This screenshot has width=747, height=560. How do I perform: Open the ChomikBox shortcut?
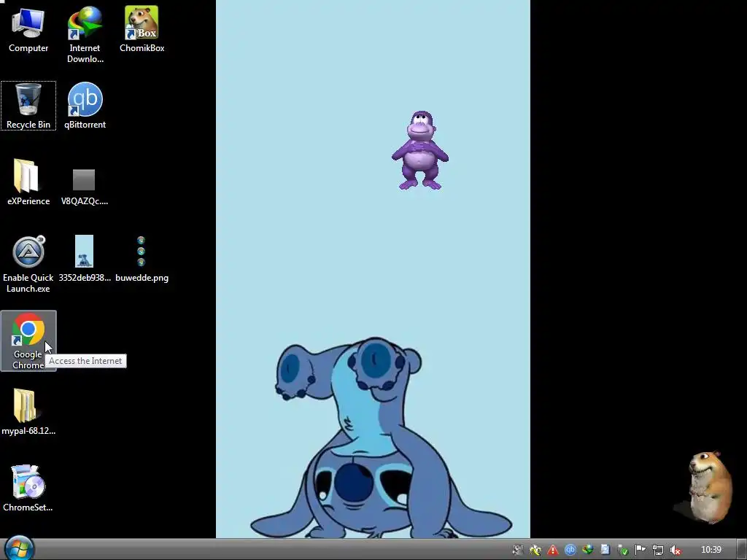[142, 29]
